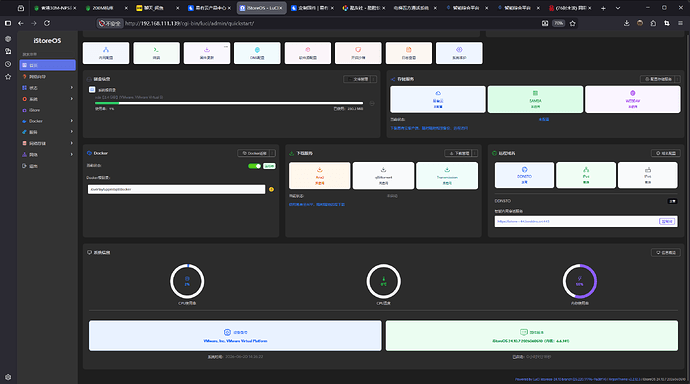
Task: Click the Docker advanced button
Action: coord(254,153)
